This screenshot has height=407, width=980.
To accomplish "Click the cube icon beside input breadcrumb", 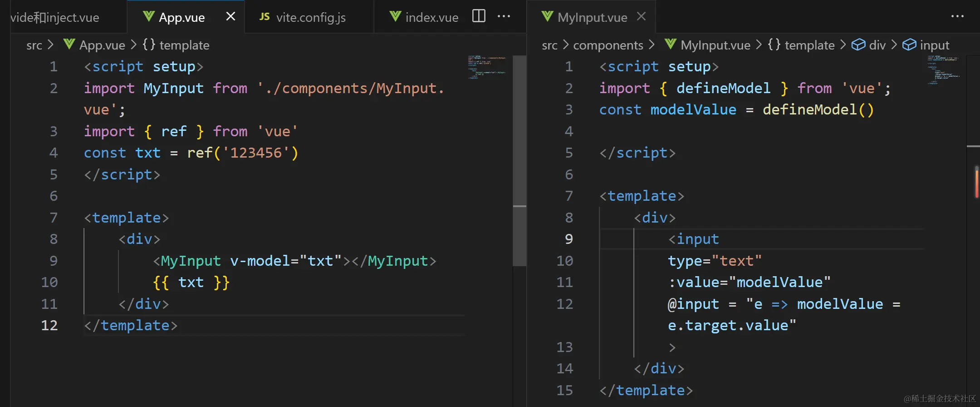I will [x=909, y=45].
